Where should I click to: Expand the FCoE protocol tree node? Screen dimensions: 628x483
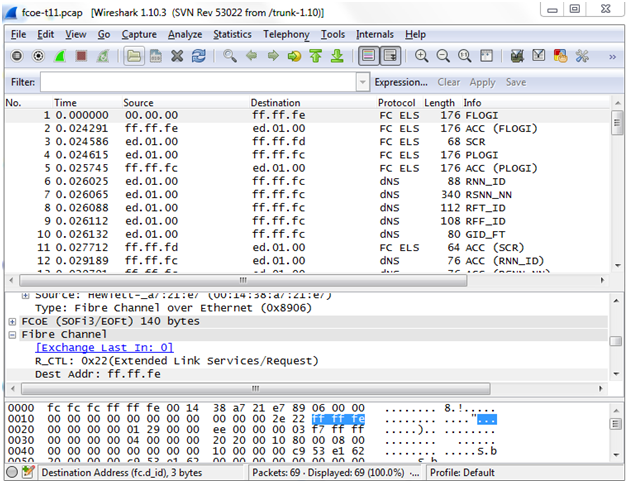pyautogui.click(x=12, y=321)
